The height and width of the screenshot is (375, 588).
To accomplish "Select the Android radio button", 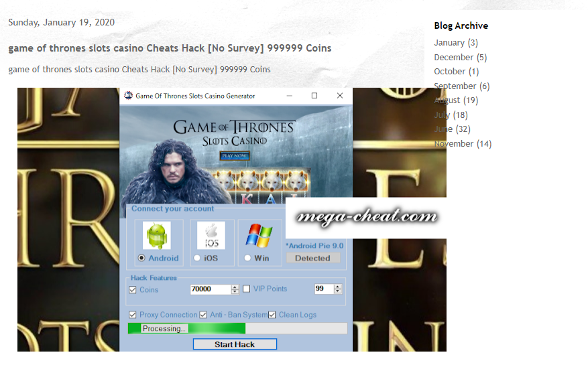I will [x=141, y=258].
